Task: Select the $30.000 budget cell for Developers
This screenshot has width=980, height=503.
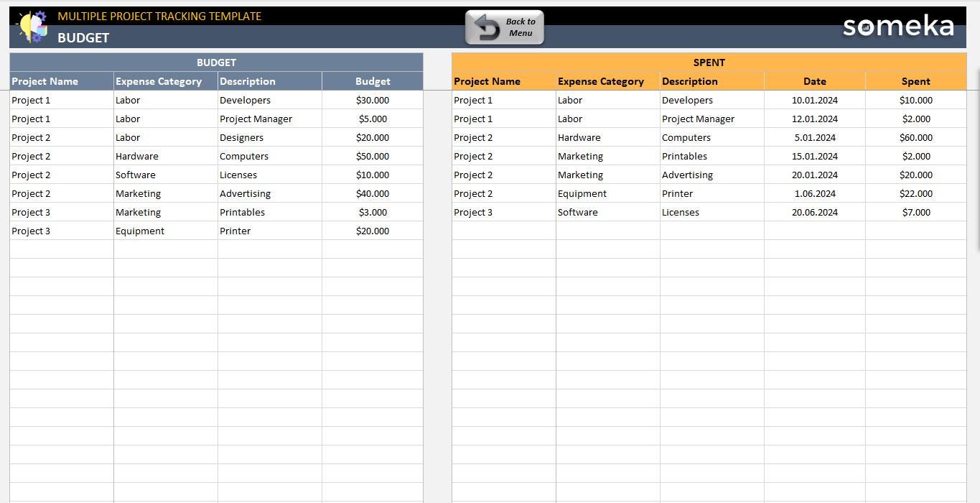Action: [x=373, y=100]
